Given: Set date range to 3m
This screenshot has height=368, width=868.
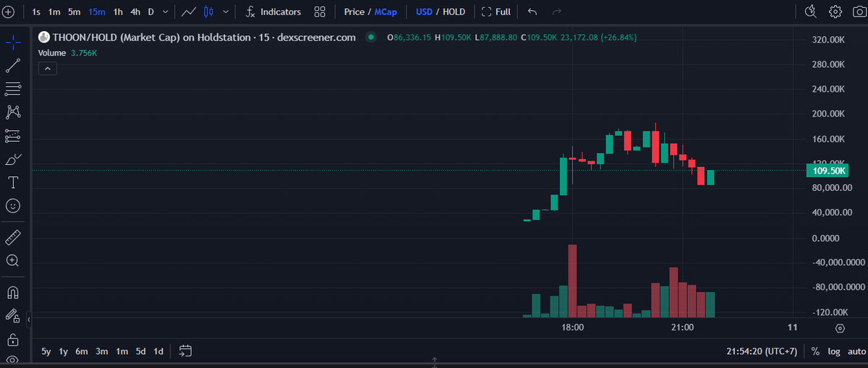Looking at the screenshot, I should coord(102,351).
